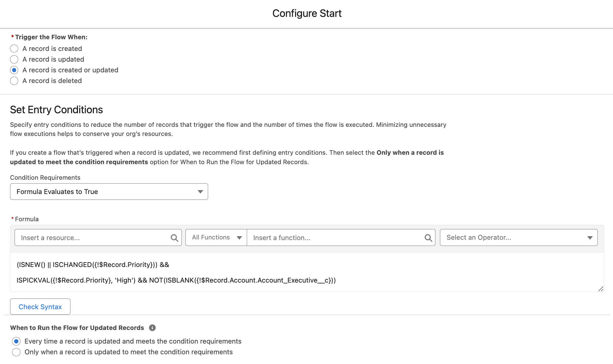Click the search icon in Insert a resource
613x364 pixels.
[174, 238]
